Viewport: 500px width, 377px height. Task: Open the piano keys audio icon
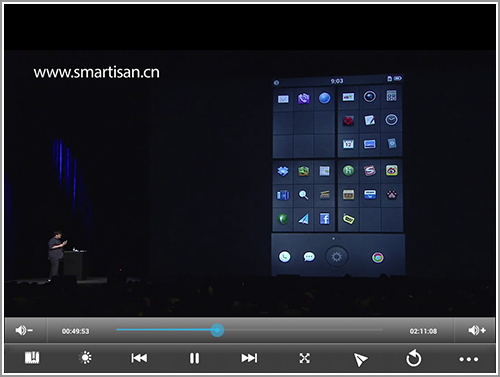(x=32, y=358)
